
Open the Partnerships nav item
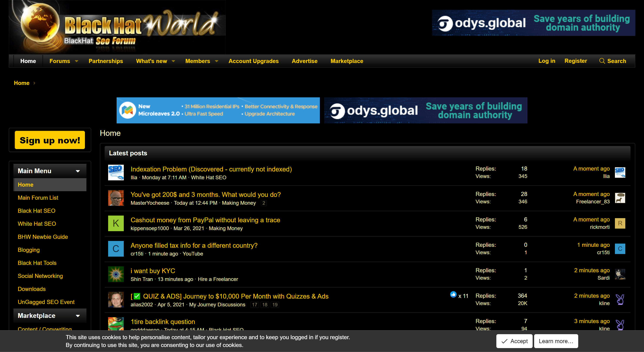coord(106,61)
